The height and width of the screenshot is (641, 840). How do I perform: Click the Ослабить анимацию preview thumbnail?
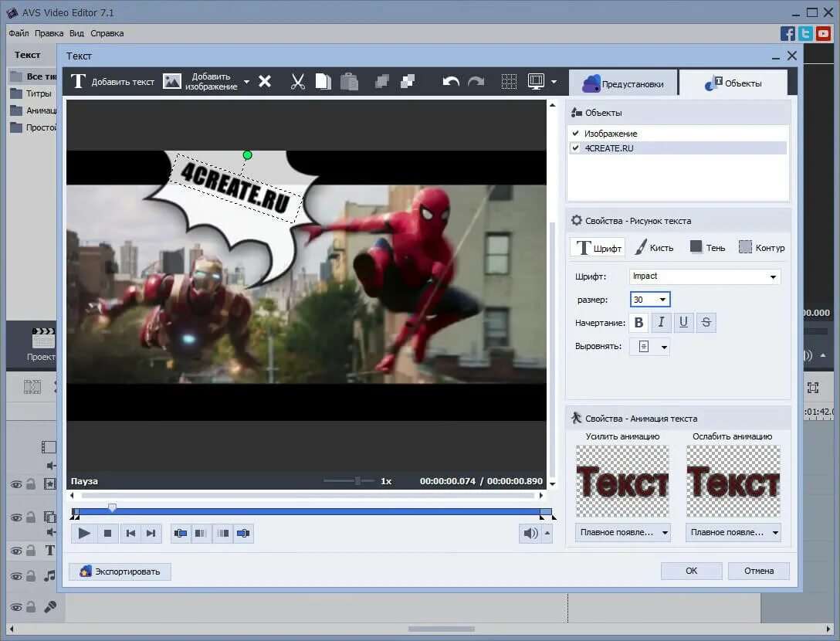click(x=733, y=480)
